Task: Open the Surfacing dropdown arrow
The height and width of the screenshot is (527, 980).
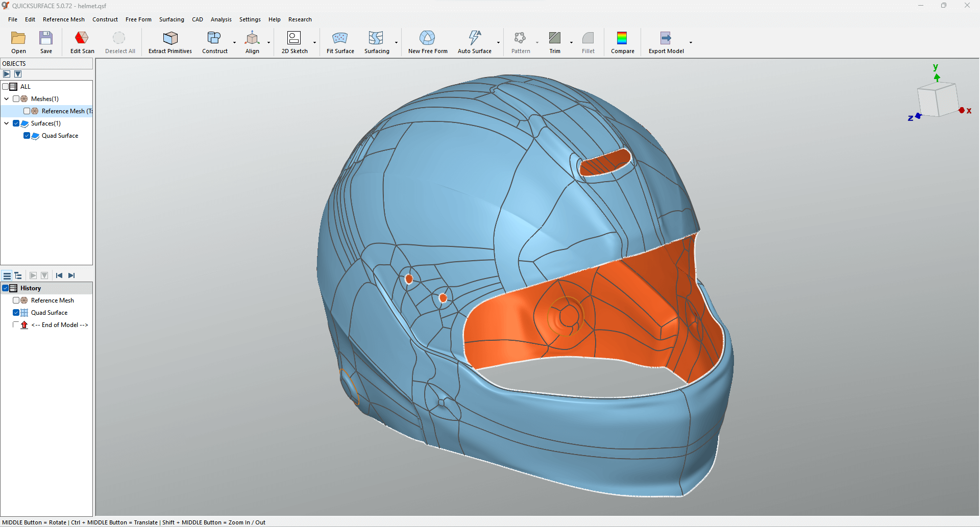Action: tap(397, 42)
